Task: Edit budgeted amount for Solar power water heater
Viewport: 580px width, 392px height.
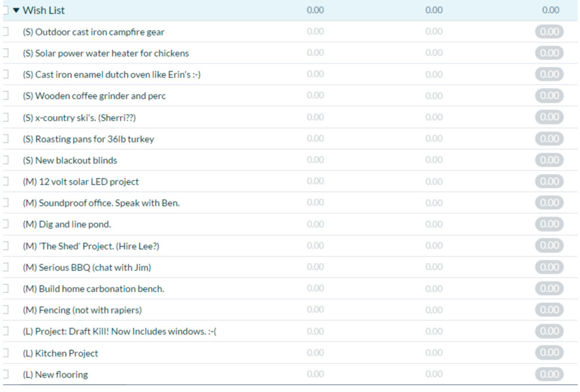Action: (x=315, y=53)
